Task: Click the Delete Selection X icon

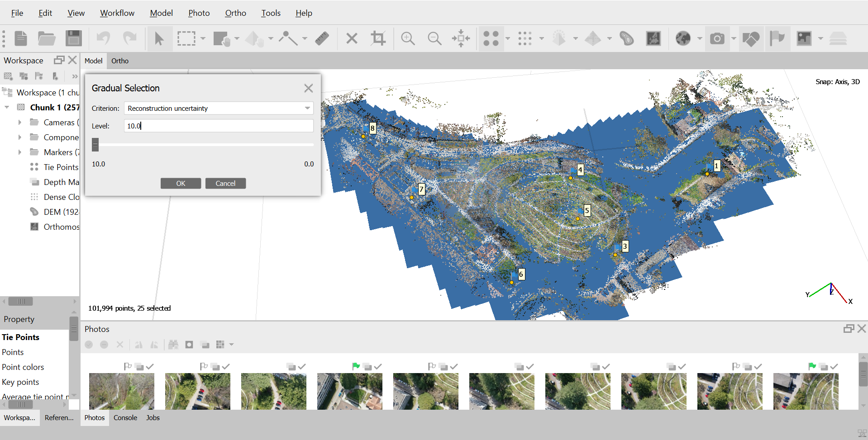Action: (x=352, y=39)
